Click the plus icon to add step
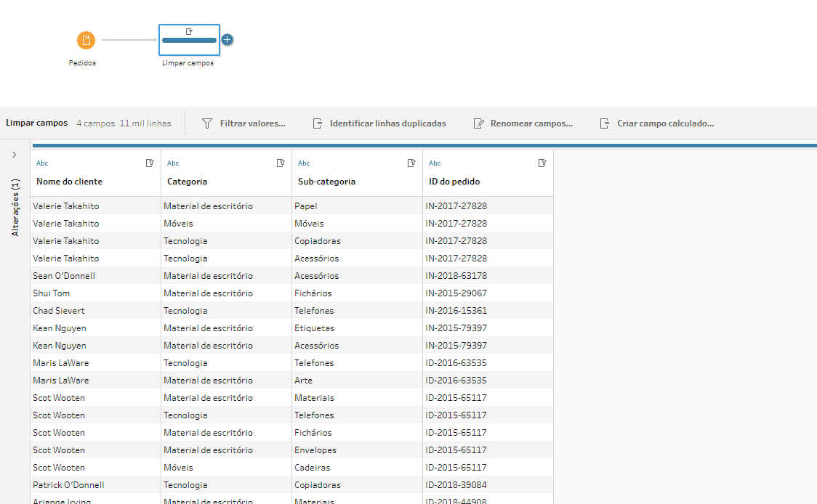This screenshot has width=817, height=504. 228,40
